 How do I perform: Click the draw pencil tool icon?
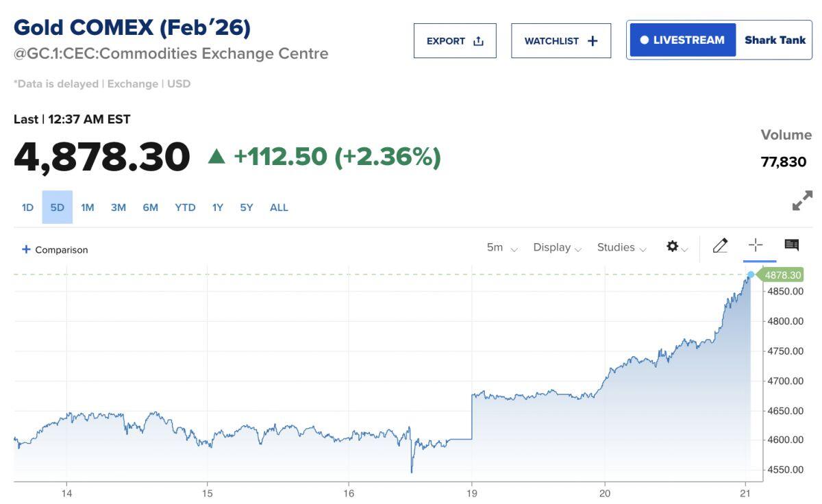720,246
